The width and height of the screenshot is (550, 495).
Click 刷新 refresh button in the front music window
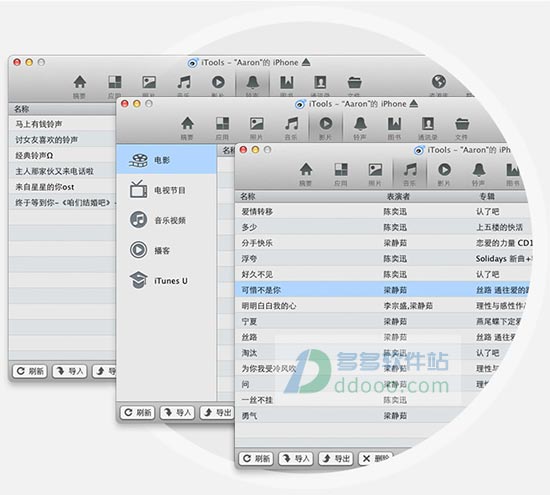coord(256,459)
